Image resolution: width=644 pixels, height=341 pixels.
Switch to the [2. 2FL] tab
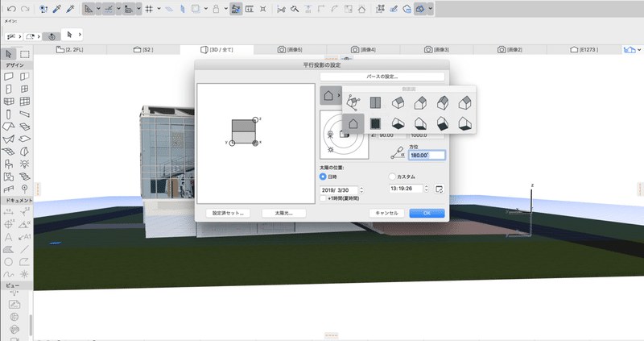coord(70,50)
